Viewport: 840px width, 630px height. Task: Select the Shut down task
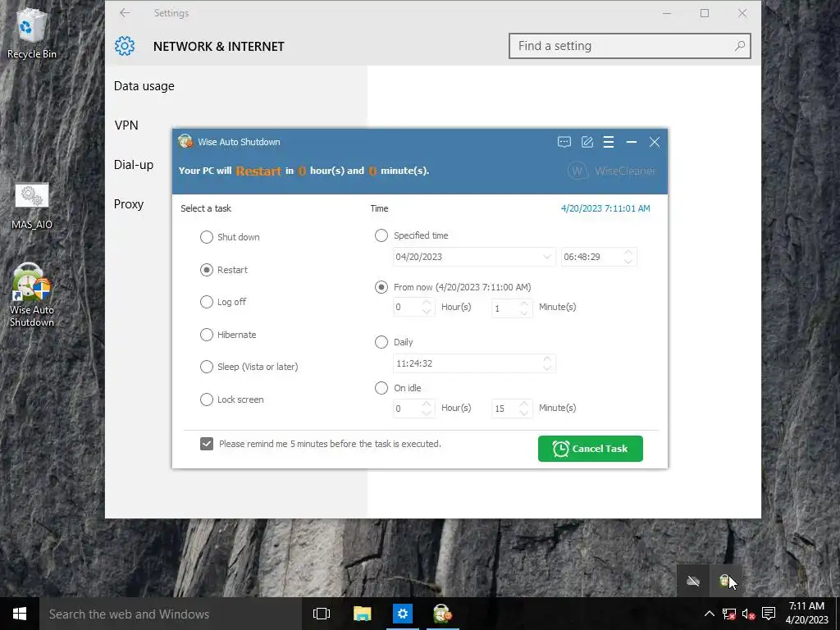[x=230, y=237]
